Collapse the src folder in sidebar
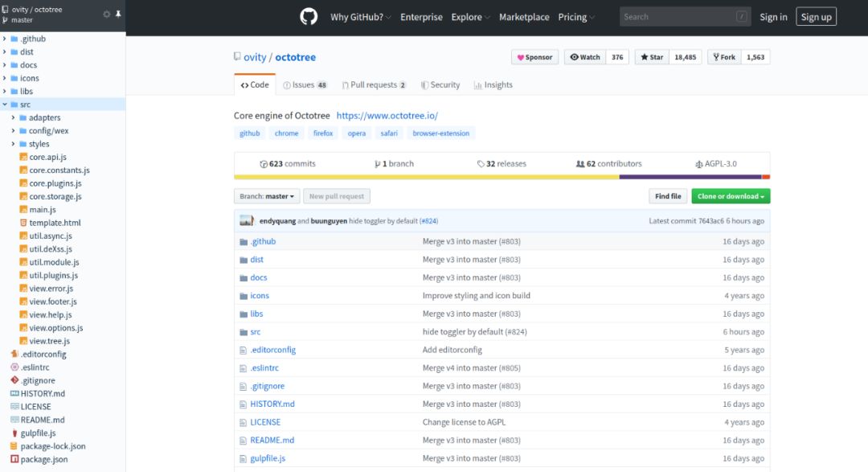Viewport: 868px width, 472px height. pyautogui.click(x=5, y=105)
